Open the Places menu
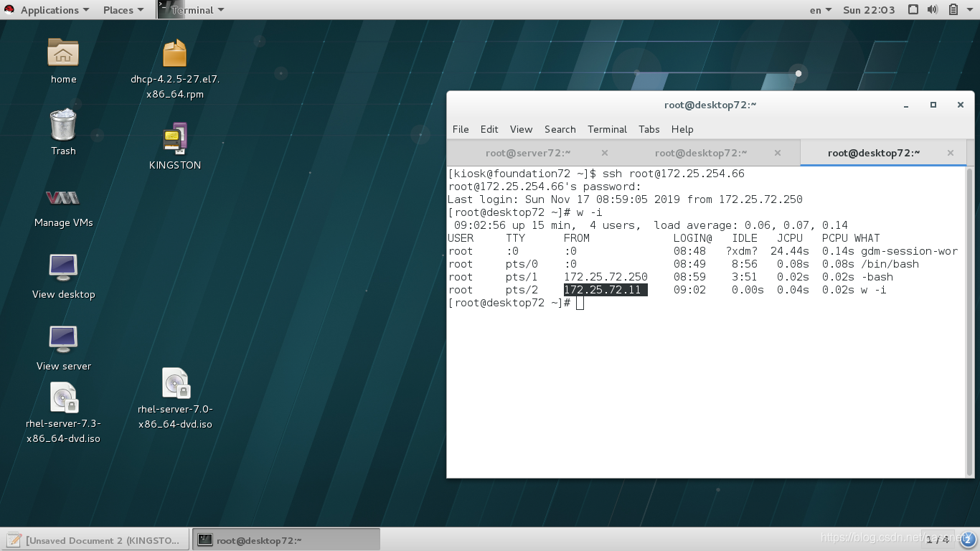The width and height of the screenshot is (980, 551). (123, 10)
